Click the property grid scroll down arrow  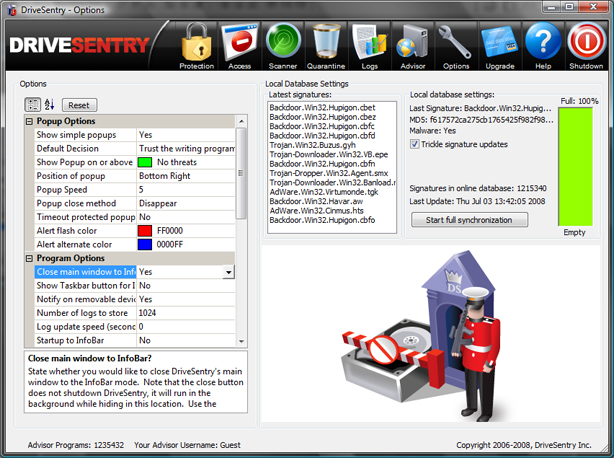(241, 341)
